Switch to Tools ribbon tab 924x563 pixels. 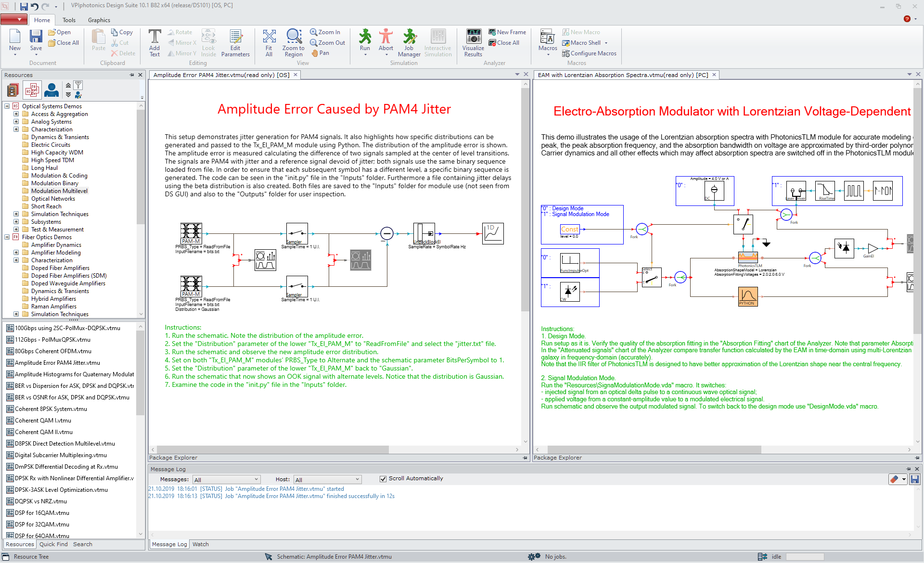[x=69, y=20]
